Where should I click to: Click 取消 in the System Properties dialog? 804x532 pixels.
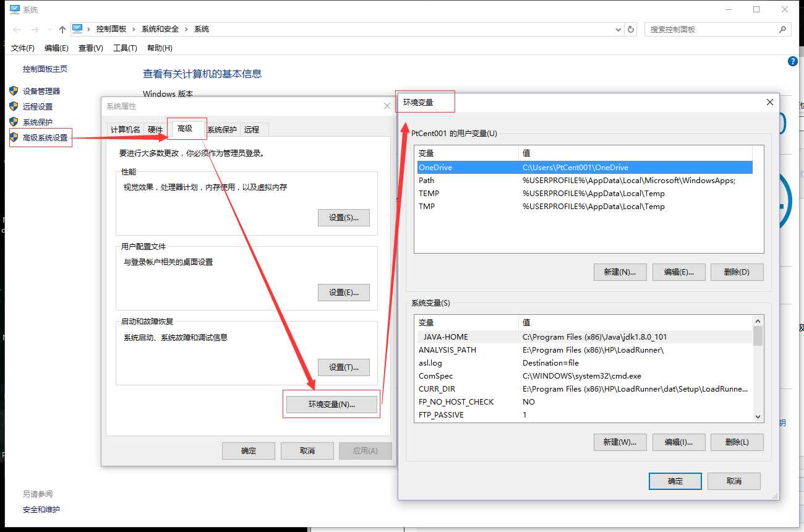[307, 451]
